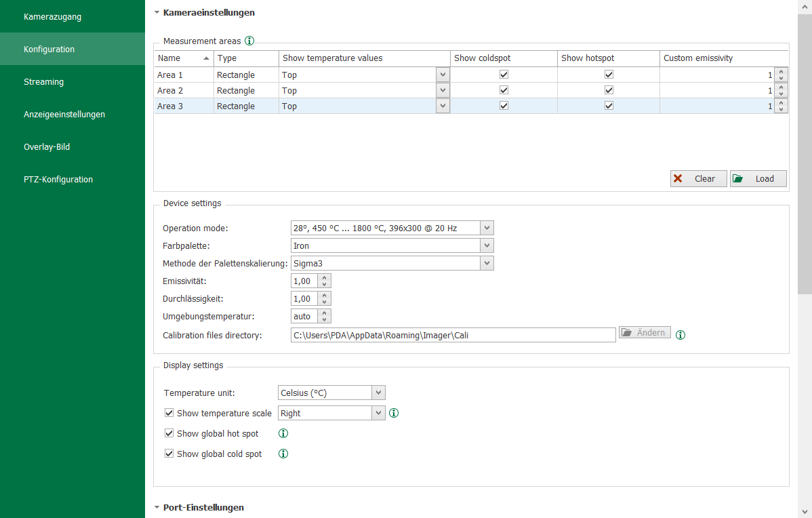Click the vertical scrollbar thumb

805,155
